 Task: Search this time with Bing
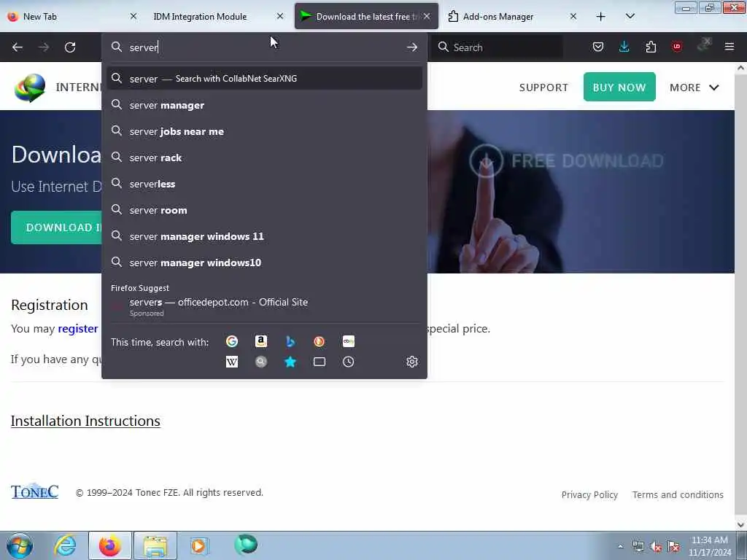coord(290,341)
